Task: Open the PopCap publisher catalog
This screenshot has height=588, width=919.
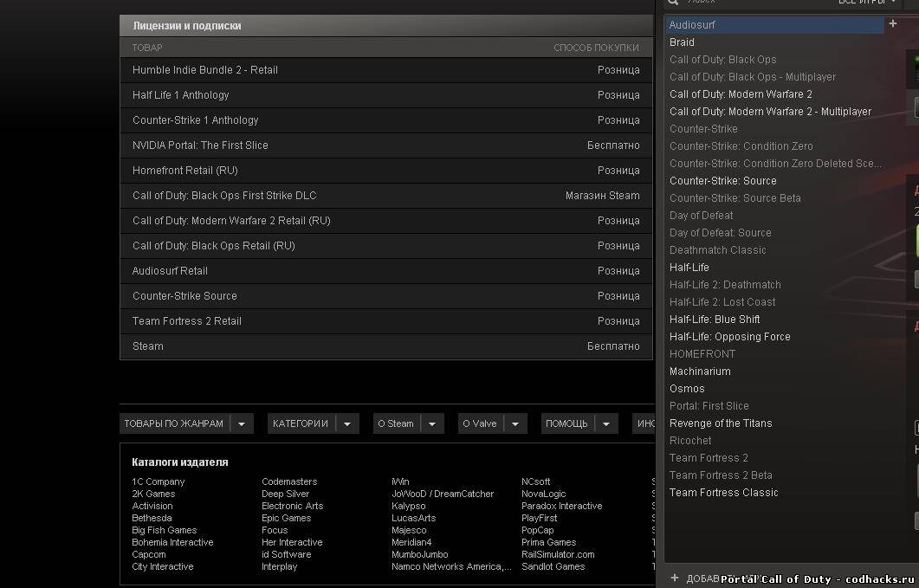Action: point(537,530)
